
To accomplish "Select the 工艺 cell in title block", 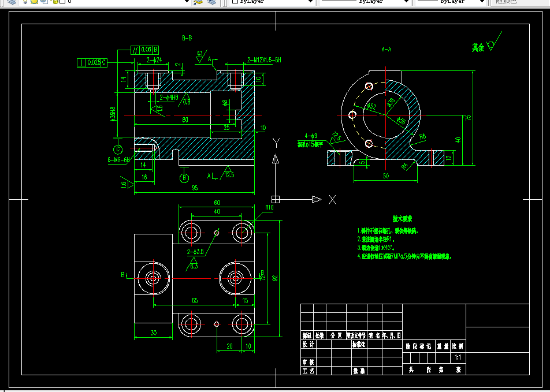I will [x=309, y=371].
